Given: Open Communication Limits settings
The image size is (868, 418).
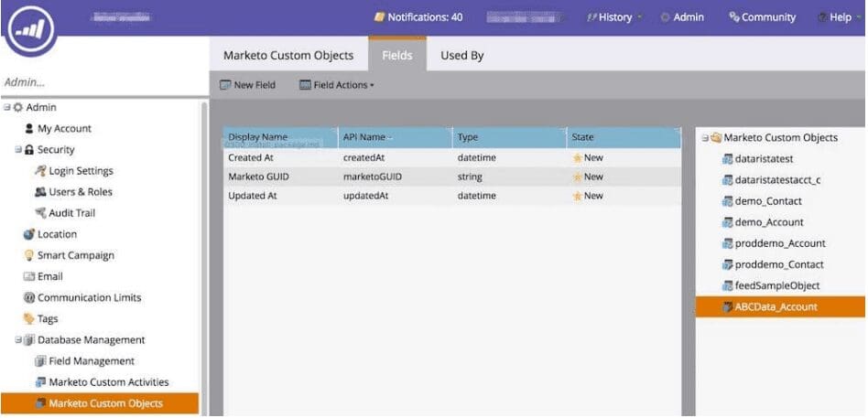Looking at the screenshot, I should tap(89, 297).
